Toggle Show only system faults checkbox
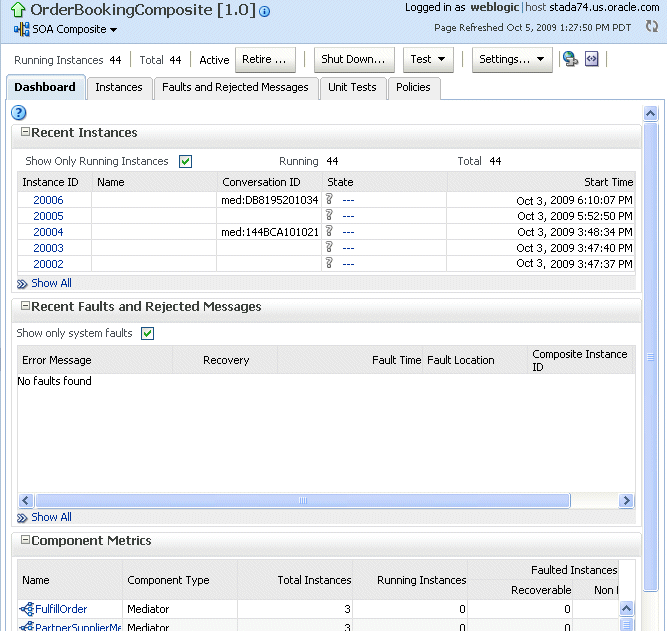The height and width of the screenshot is (631, 667). 148,333
